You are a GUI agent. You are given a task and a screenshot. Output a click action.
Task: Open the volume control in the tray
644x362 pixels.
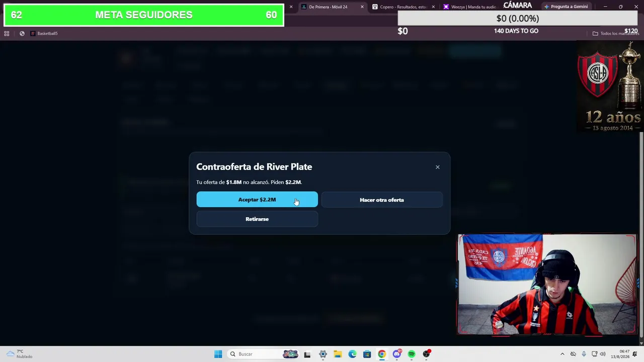coord(603,354)
